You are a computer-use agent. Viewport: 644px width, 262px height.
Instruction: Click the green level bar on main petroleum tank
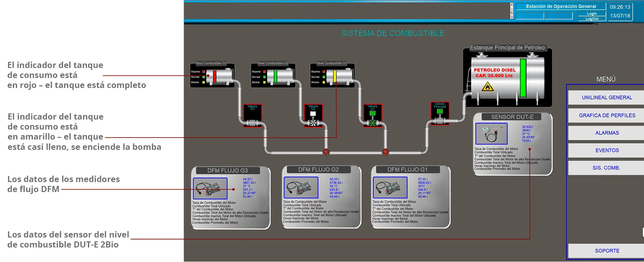coord(523,78)
